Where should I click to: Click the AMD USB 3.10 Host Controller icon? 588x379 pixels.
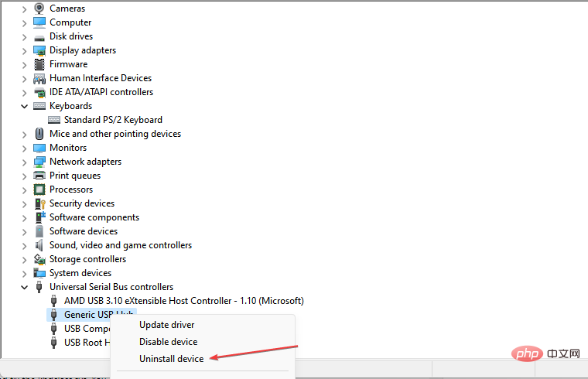(54, 301)
